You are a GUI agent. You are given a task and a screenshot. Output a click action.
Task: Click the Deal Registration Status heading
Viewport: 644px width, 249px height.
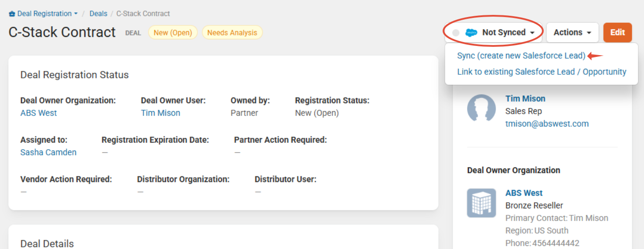click(x=74, y=75)
